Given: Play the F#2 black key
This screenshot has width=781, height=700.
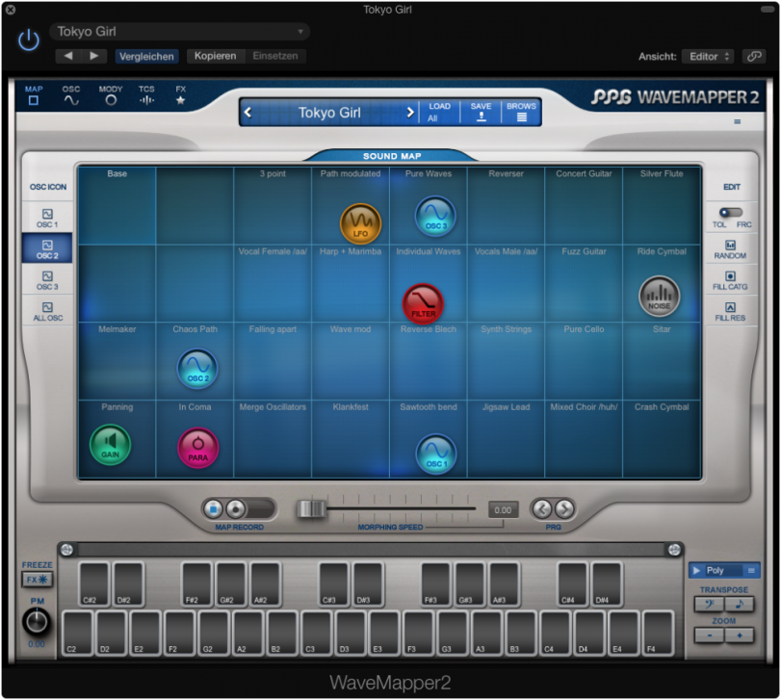Looking at the screenshot, I should 196,584.
